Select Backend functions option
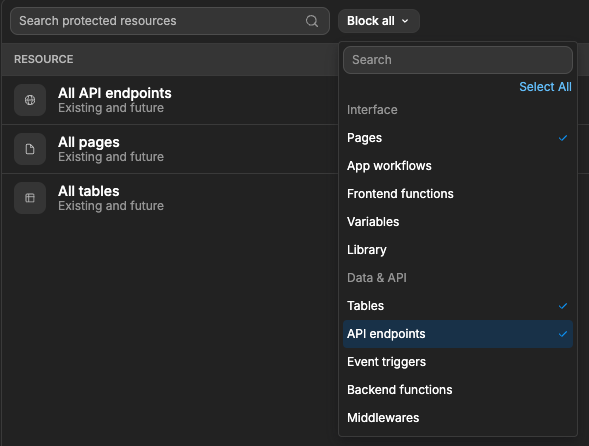The image size is (589, 446). (458, 390)
